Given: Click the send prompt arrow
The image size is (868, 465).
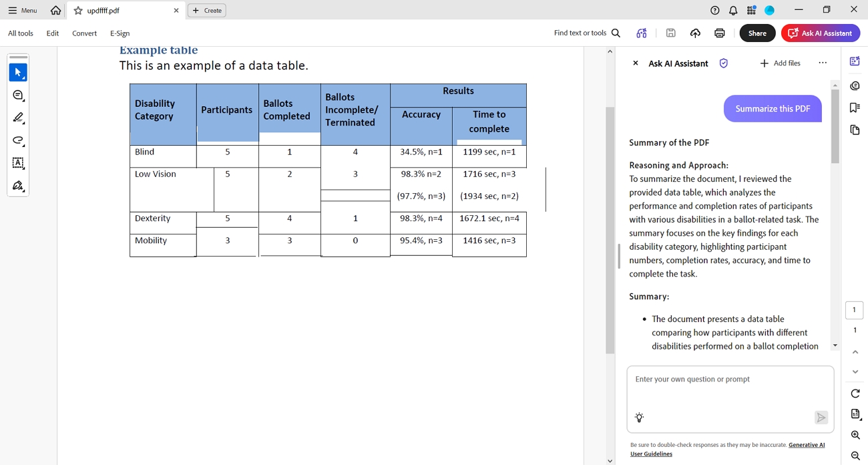Looking at the screenshot, I should point(821,418).
